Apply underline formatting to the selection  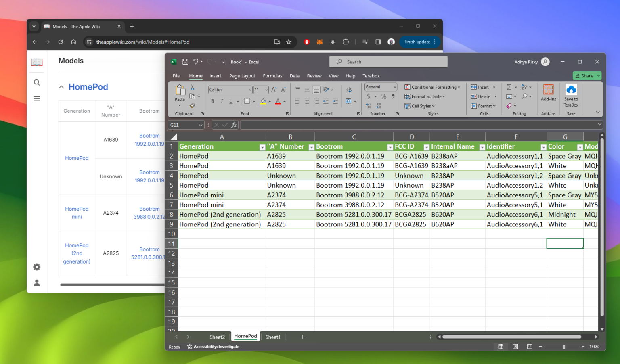[x=230, y=101]
